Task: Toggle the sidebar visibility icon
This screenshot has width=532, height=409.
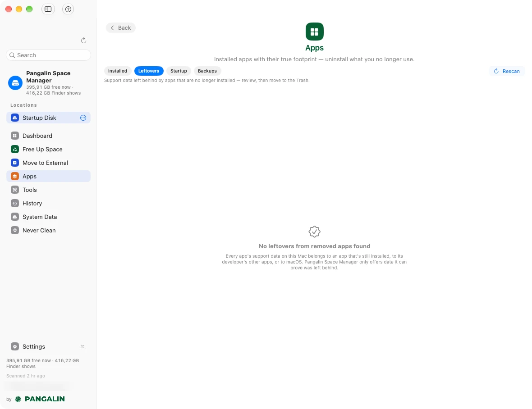Action: tap(48, 9)
